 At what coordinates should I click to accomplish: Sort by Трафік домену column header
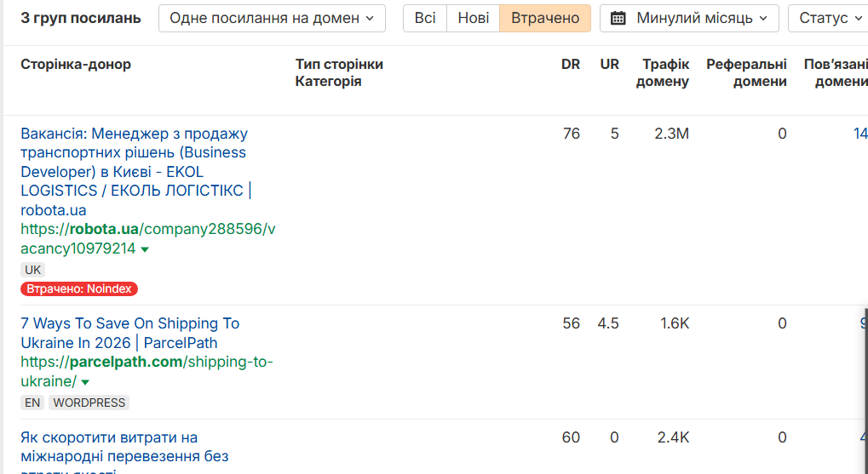[665, 73]
